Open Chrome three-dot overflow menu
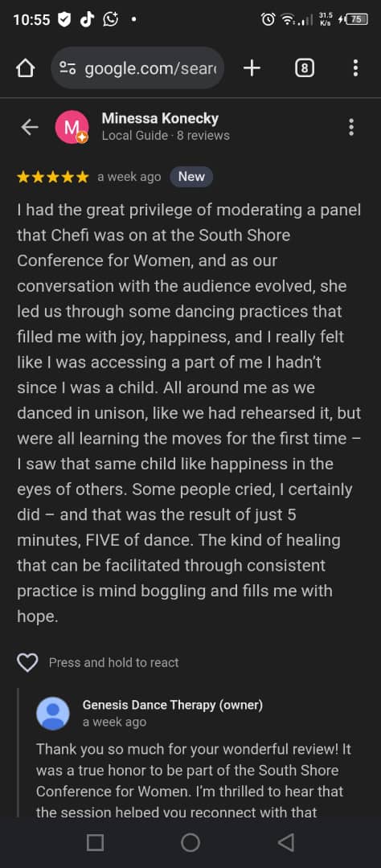The height and width of the screenshot is (868, 381). pos(355,68)
